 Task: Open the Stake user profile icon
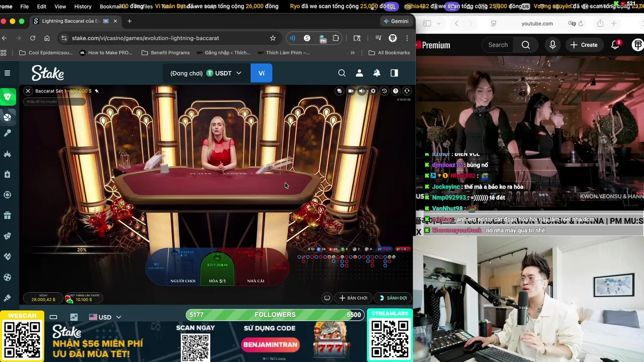point(359,73)
